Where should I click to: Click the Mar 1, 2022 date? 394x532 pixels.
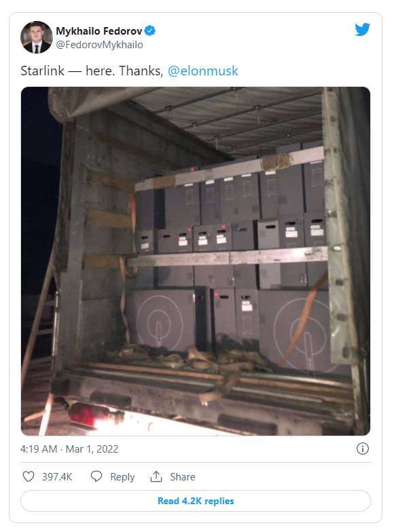(x=92, y=449)
